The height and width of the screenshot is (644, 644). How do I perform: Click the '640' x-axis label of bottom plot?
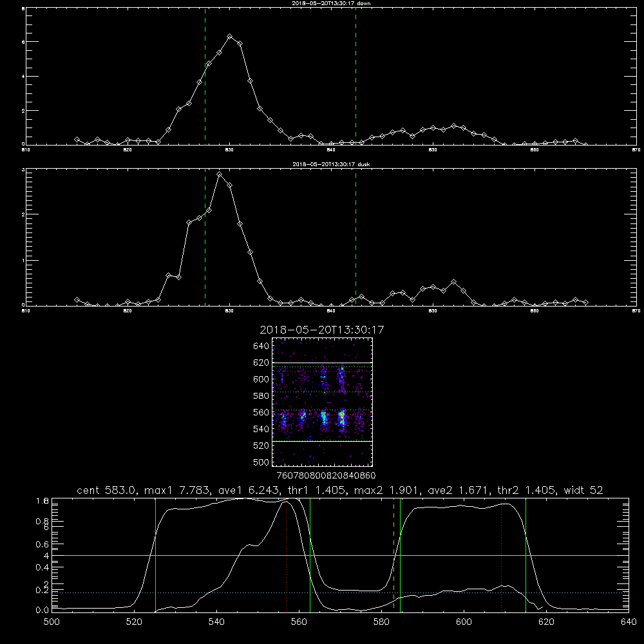click(629, 622)
